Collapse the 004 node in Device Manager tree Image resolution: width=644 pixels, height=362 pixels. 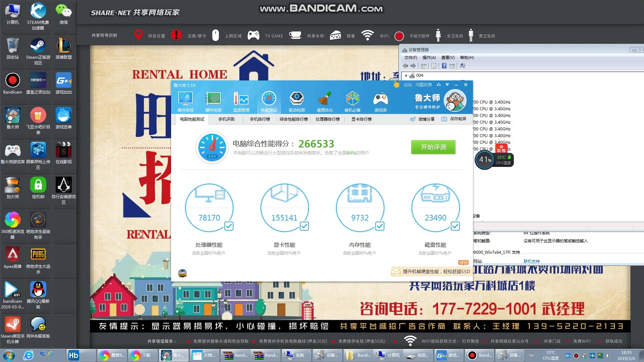pyautogui.click(x=406, y=75)
